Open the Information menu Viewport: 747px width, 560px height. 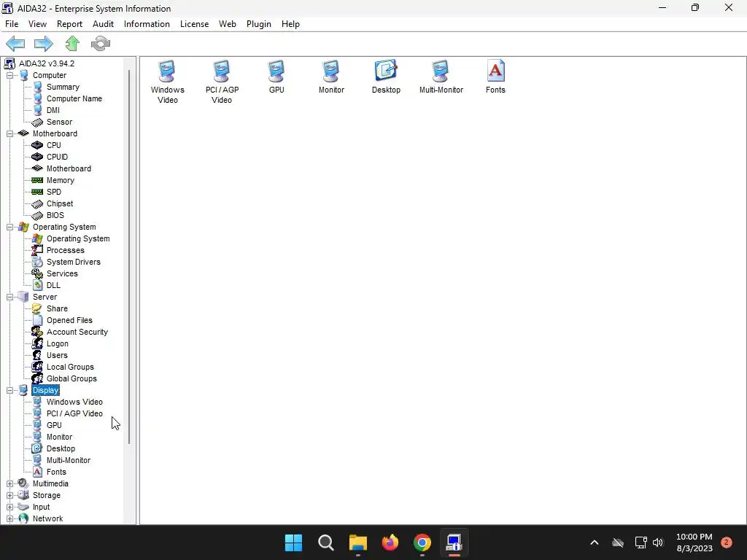click(x=147, y=24)
